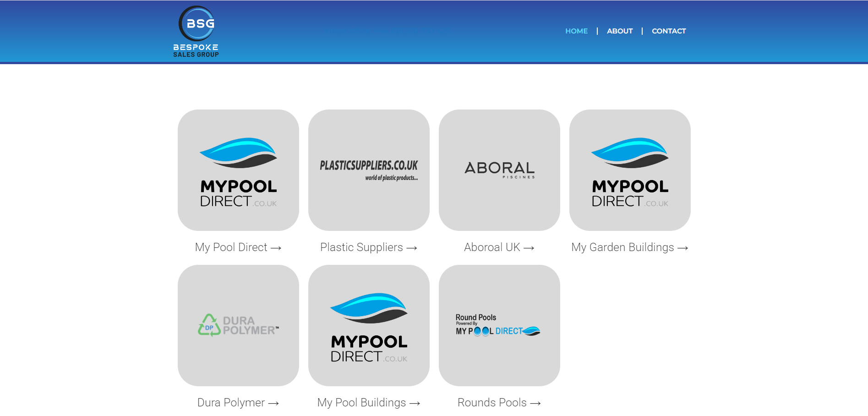The image size is (868, 416).
Task: Click the recycling triangle icon in Dura Polymer logo
Action: point(209,325)
